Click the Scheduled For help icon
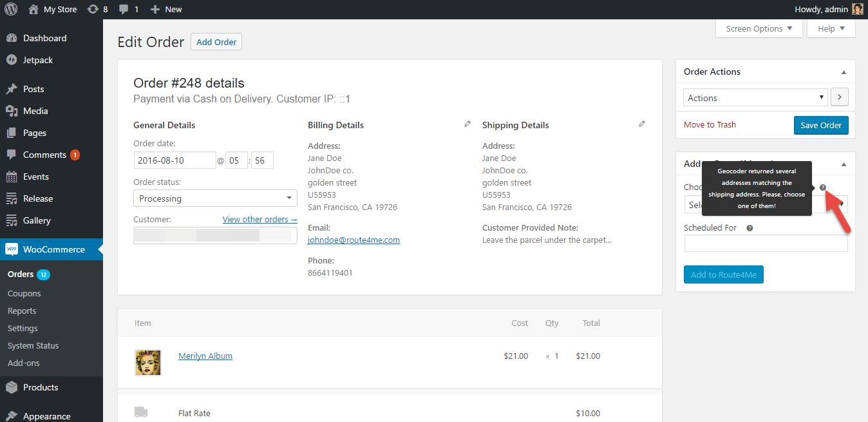This screenshot has height=422, width=868. point(750,228)
